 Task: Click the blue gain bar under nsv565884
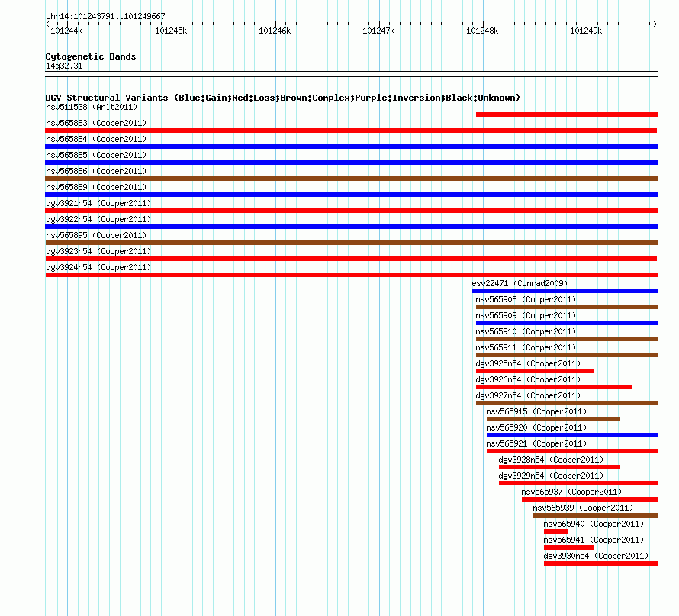pyautogui.click(x=352, y=147)
